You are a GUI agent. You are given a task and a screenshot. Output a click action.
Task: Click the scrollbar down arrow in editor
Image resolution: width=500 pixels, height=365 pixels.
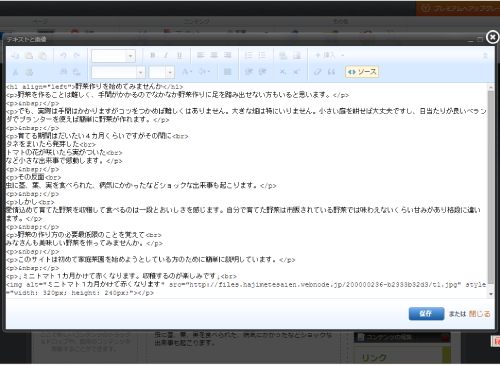491,294
